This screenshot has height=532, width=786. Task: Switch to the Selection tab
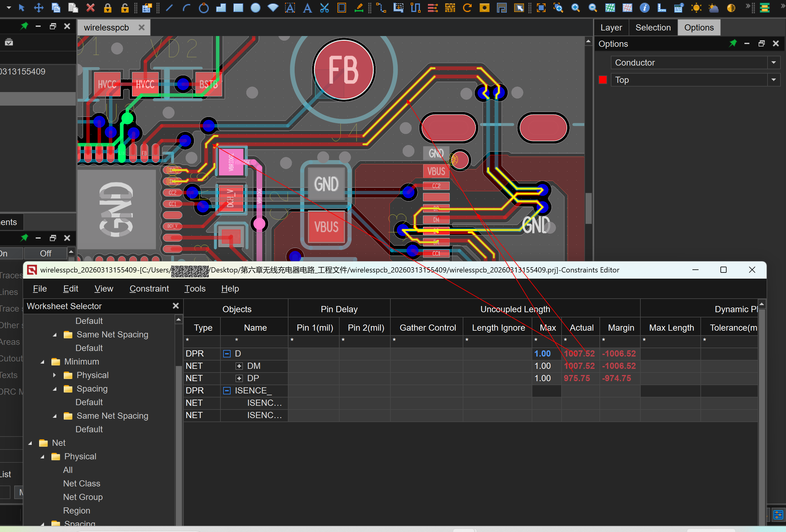(653, 27)
